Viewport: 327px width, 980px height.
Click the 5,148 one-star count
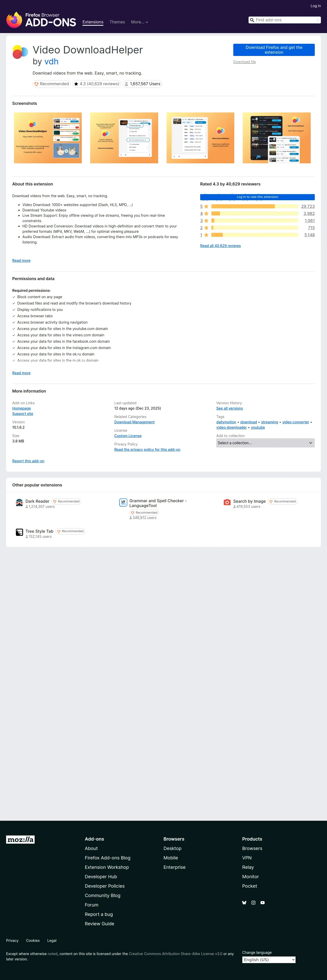(309, 235)
